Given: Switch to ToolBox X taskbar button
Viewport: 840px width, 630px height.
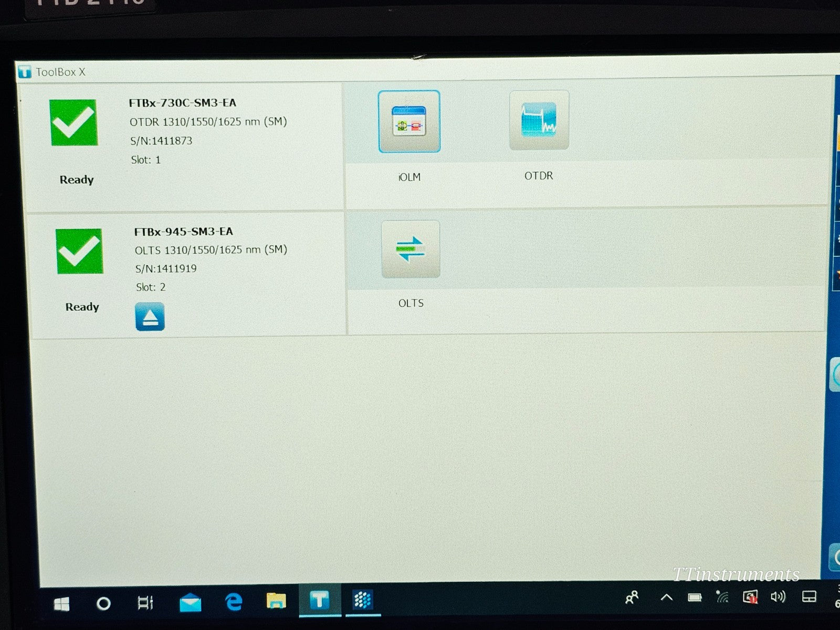Looking at the screenshot, I should [x=319, y=600].
